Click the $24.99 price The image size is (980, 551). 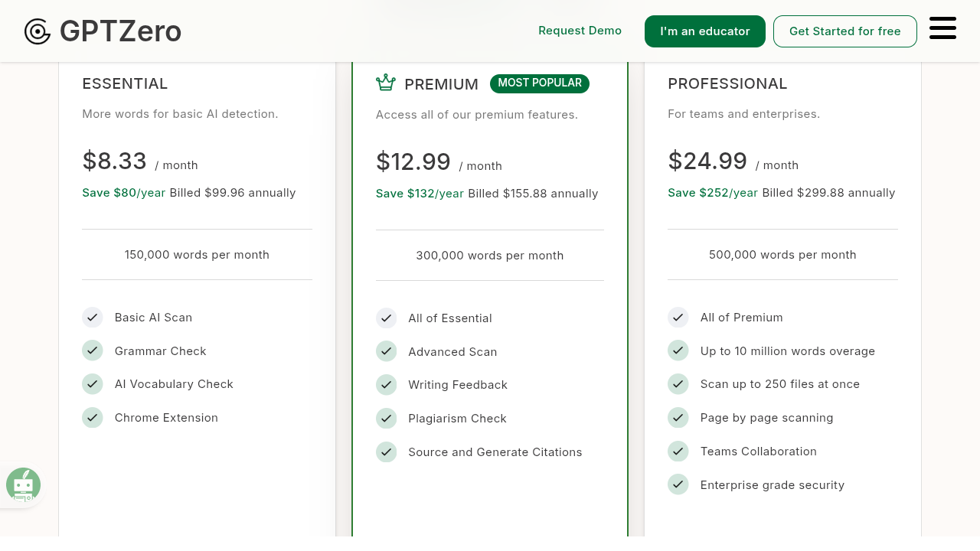(707, 161)
